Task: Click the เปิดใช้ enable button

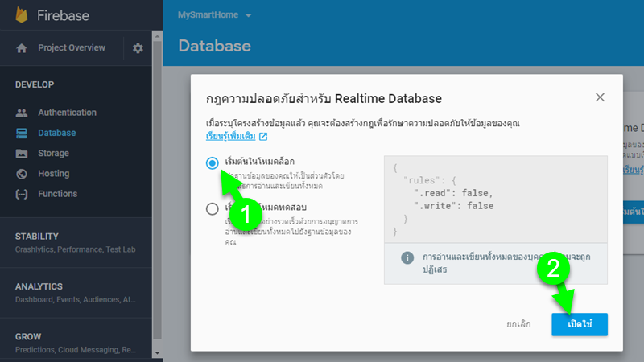Action: [x=580, y=324]
